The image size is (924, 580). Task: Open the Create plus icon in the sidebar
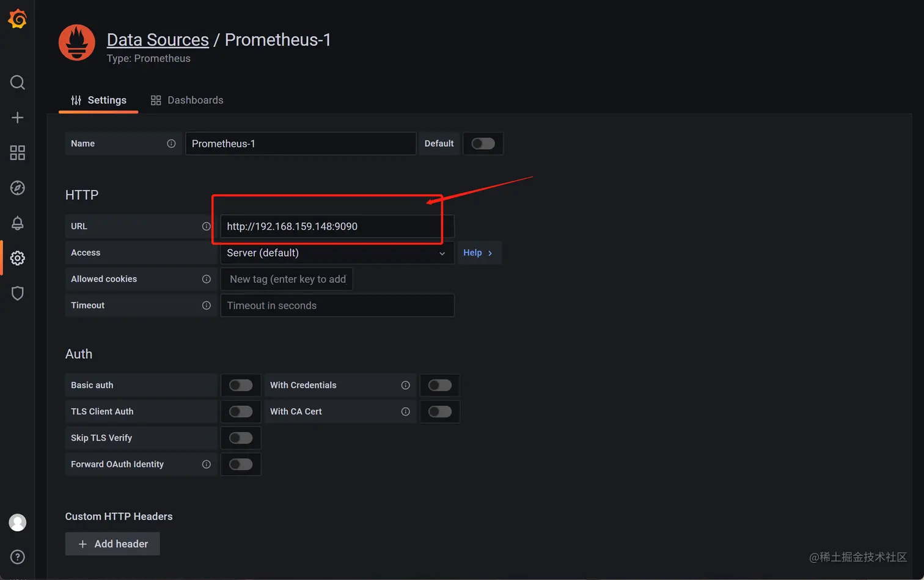(x=17, y=117)
